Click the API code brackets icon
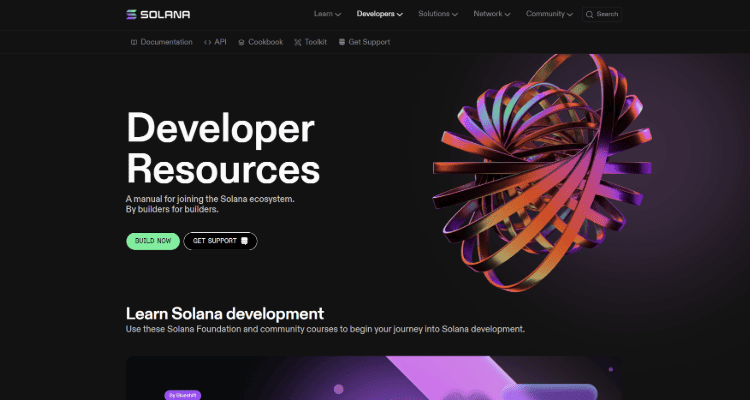The height and width of the screenshot is (400, 750). 207,42
